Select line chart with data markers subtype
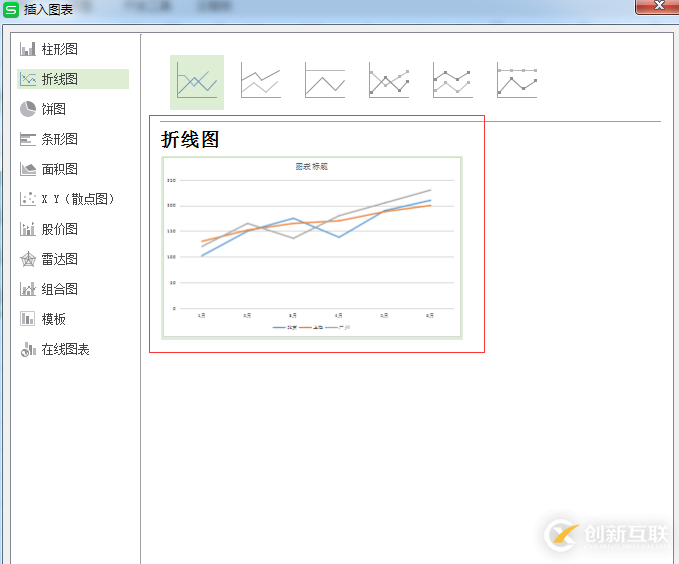 [389, 82]
